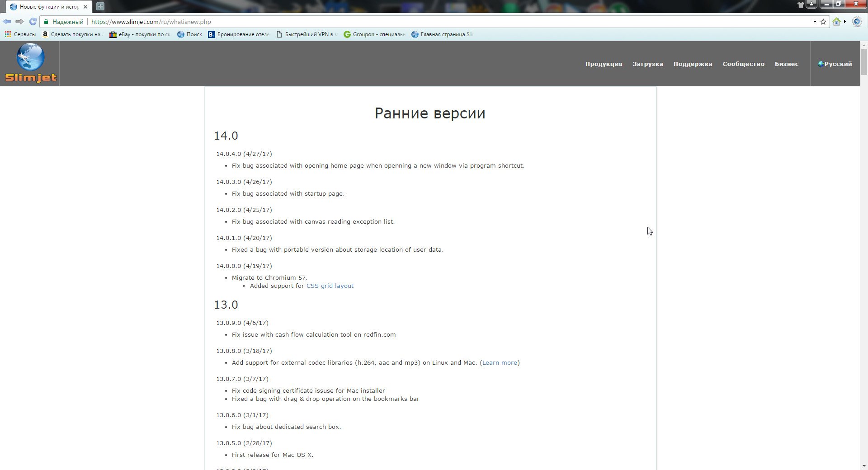
Task: Open the Загрузка menu item
Action: tap(647, 64)
